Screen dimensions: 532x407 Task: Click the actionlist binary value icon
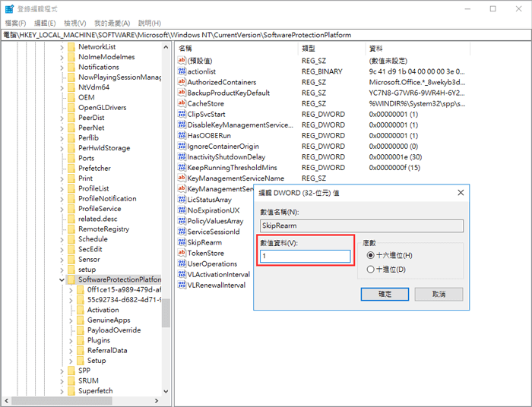[182, 71]
